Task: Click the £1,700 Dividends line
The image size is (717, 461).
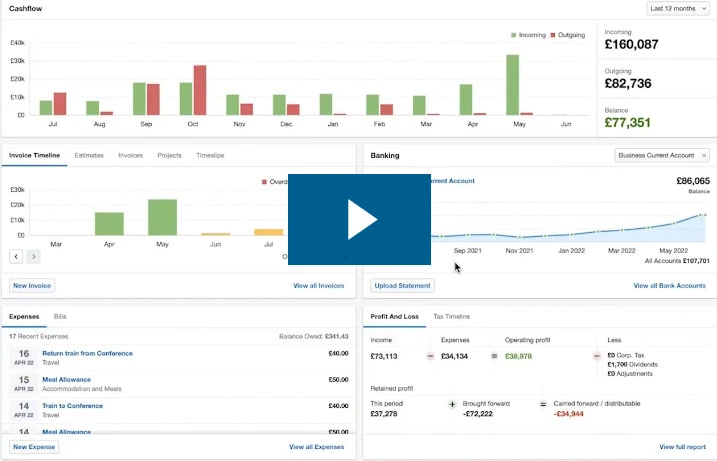Action: 632,365
